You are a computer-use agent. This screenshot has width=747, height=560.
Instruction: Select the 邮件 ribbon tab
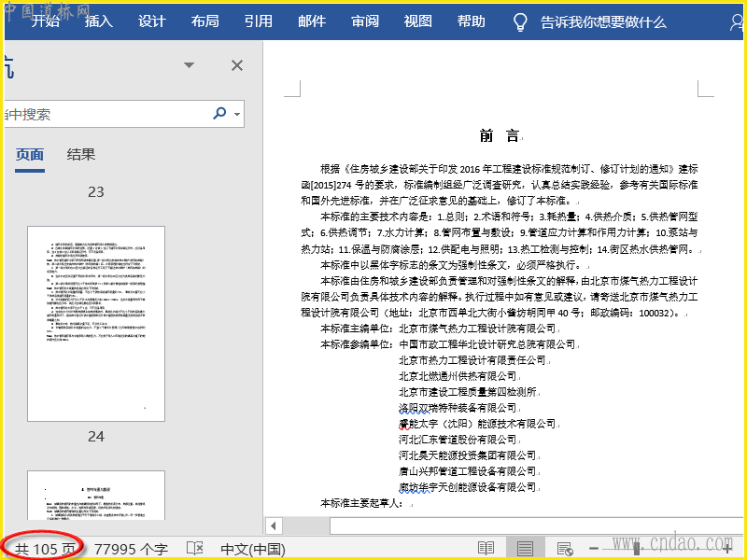pyautogui.click(x=312, y=21)
